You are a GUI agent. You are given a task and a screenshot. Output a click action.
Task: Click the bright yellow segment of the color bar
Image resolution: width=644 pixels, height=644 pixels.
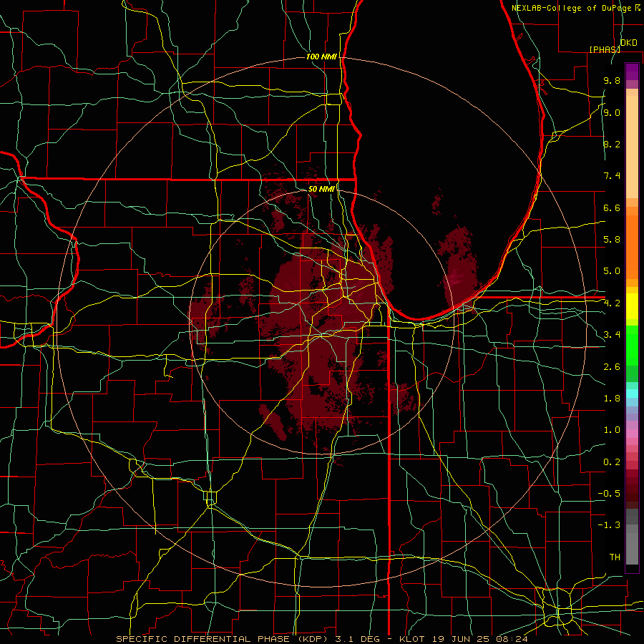click(632, 306)
